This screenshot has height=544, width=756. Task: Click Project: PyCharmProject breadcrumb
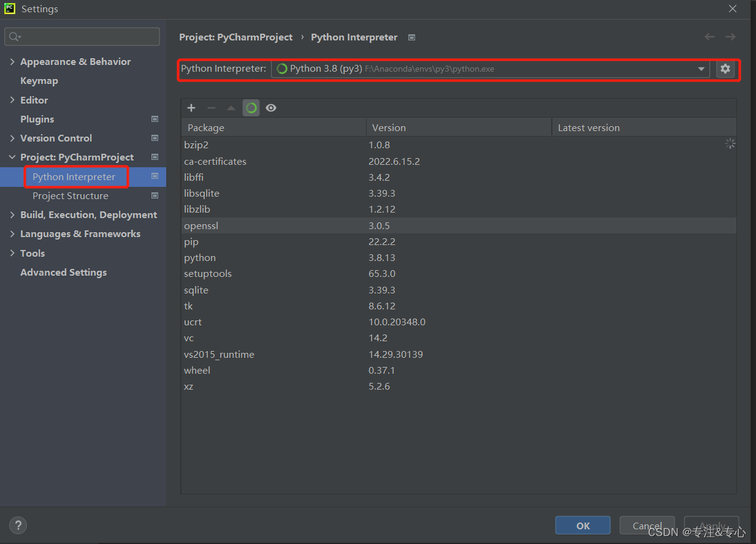click(x=236, y=37)
